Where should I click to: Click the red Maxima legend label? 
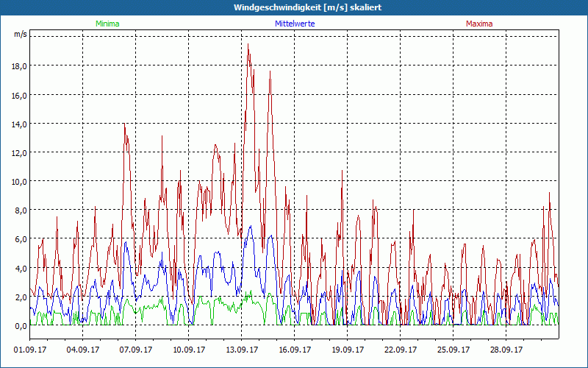pos(479,24)
